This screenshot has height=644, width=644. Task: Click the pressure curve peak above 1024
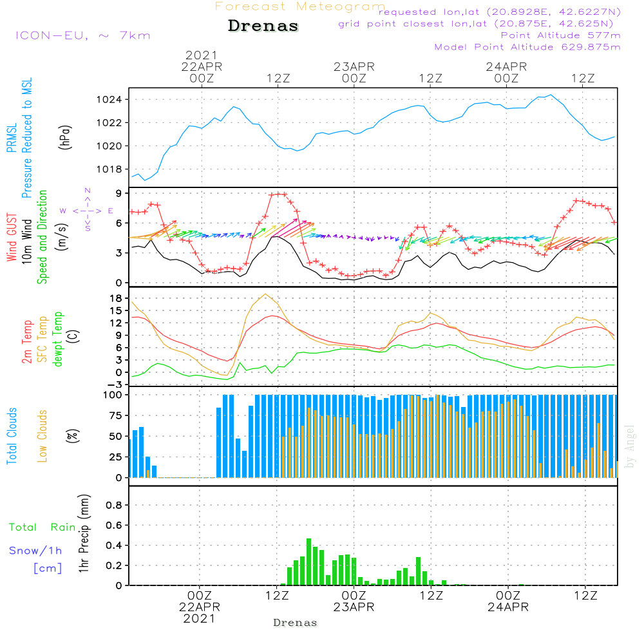click(551, 95)
